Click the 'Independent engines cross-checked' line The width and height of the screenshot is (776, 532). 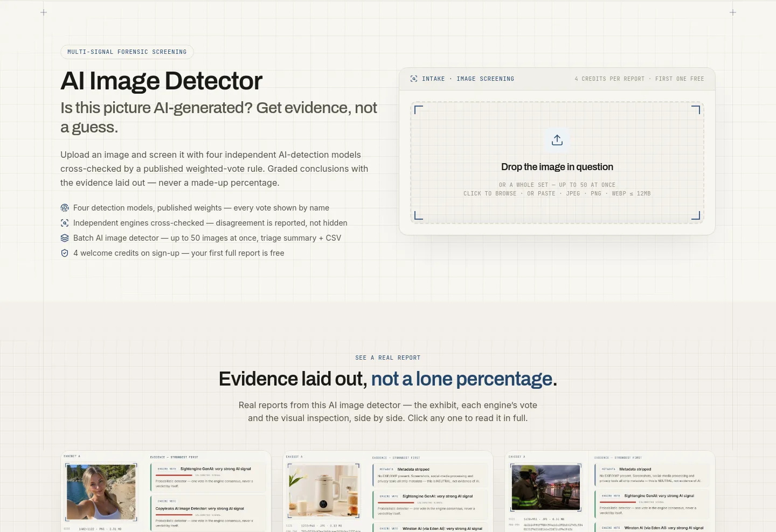coord(210,223)
